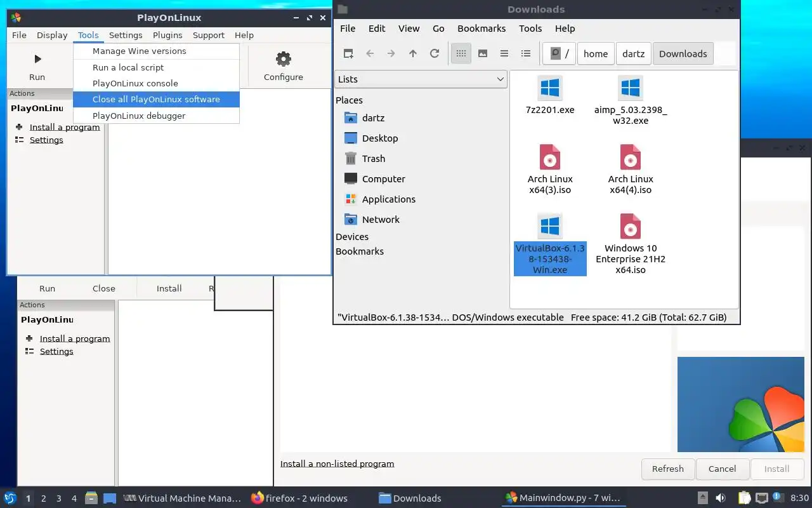Screen dimensions: 812x508
Task: Click the Refresh button
Action: pyautogui.click(x=668, y=469)
